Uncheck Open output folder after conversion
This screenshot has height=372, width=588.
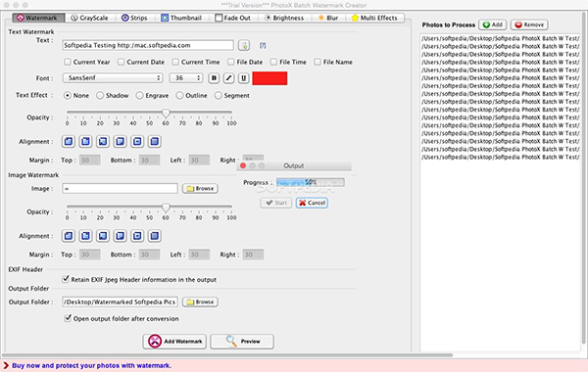pyautogui.click(x=68, y=318)
